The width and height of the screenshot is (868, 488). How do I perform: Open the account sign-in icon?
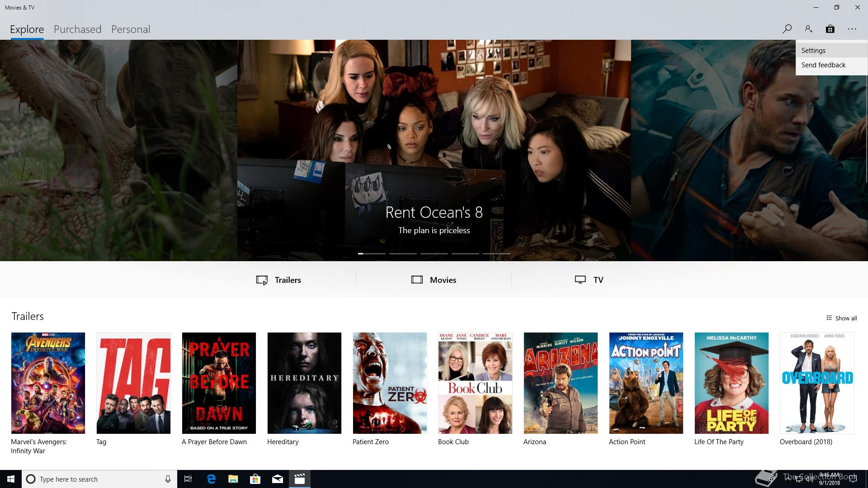tap(808, 29)
